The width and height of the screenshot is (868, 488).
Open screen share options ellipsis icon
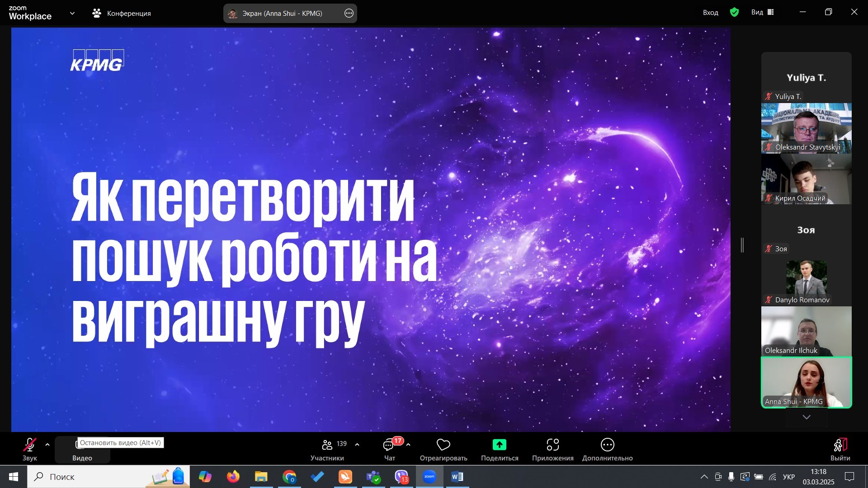coord(349,14)
